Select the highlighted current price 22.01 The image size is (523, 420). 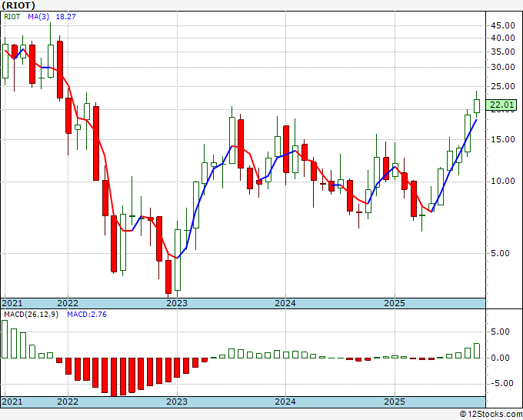(x=501, y=105)
